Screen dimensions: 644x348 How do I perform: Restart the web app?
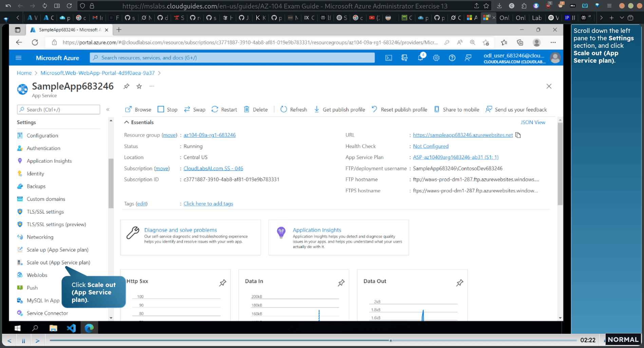[224, 109]
